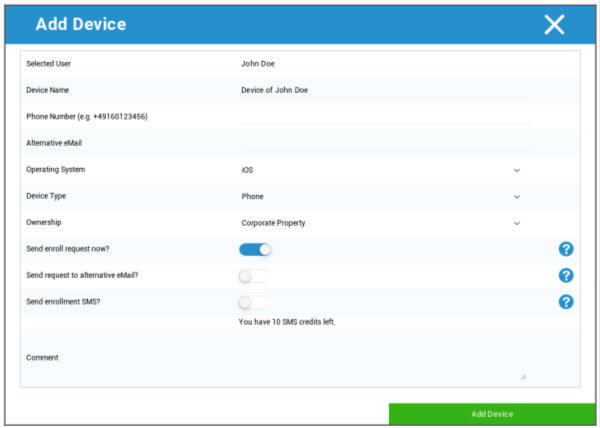This screenshot has width=600, height=428.
Task: Click the SMS credits left message
Action: (286, 322)
